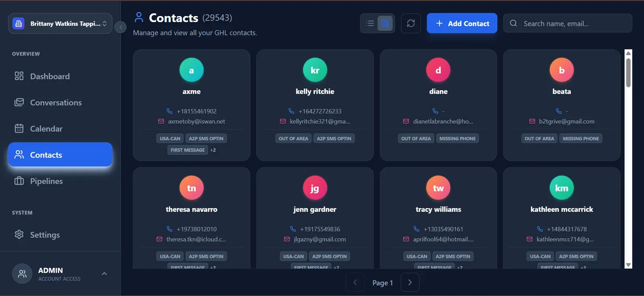Click the Settings gear icon
Screen dimensions: 644x296
click(x=19, y=234)
